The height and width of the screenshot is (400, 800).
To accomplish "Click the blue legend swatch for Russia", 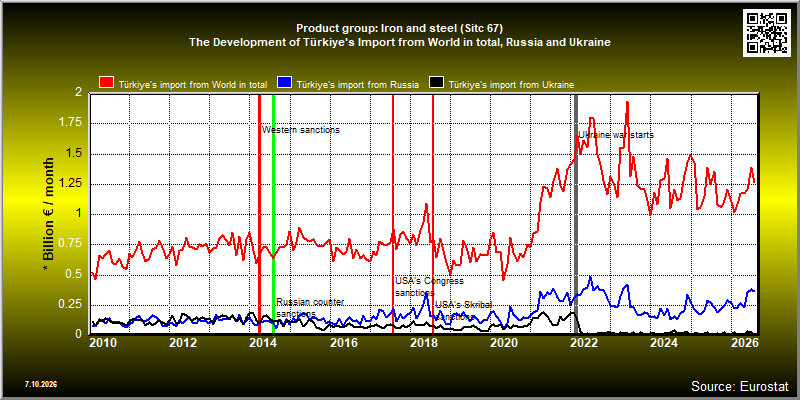I will (284, 84).
